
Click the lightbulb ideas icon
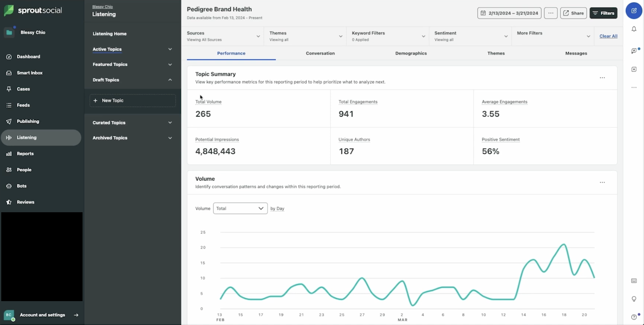pos(634,299)
